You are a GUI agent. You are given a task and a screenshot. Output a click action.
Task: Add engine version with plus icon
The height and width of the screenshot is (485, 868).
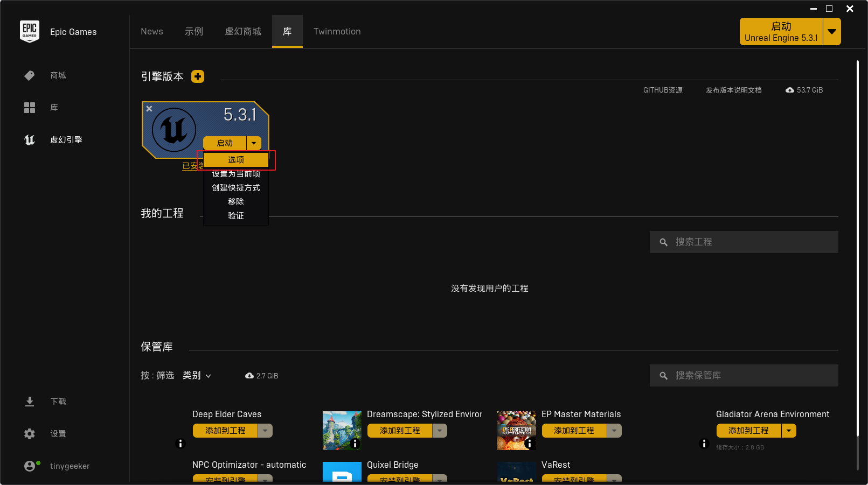point(198,76)
